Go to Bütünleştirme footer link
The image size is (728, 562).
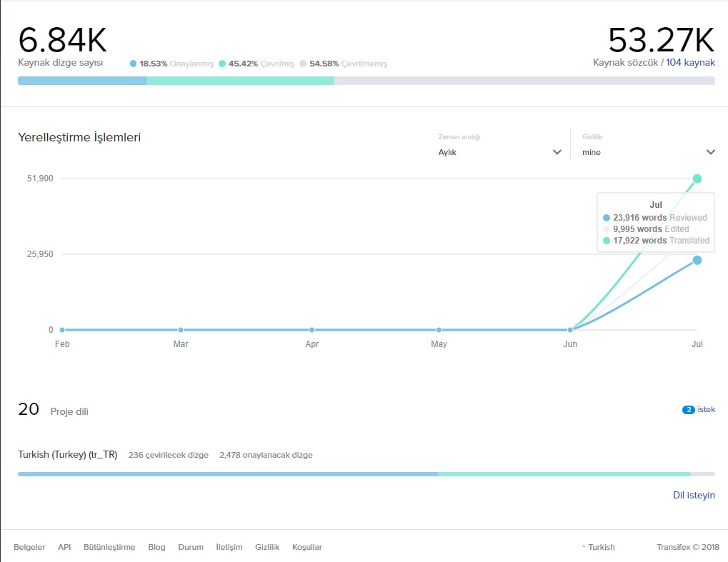point(109,547)
